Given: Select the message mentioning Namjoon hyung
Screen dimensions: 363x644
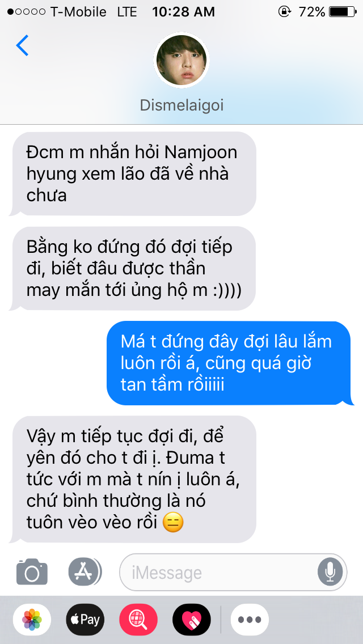Looking at the screenshot, I should click(x=132, y=173).
